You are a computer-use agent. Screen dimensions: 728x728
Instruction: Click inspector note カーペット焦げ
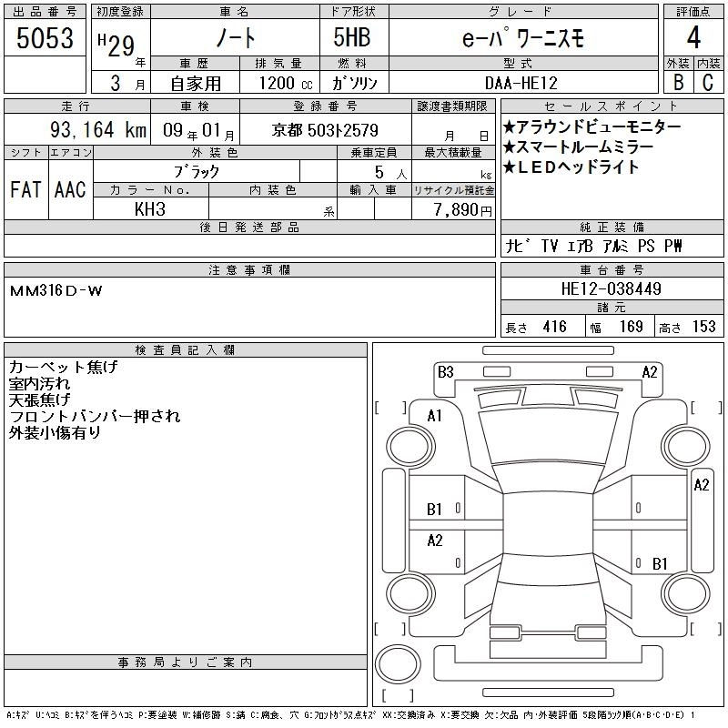(x=64, y=368)
